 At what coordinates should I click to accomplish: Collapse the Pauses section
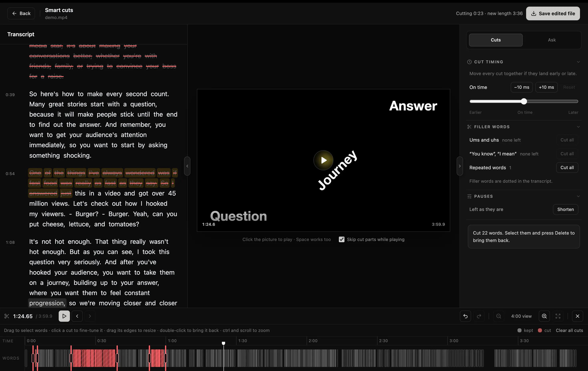coord(578,196)
